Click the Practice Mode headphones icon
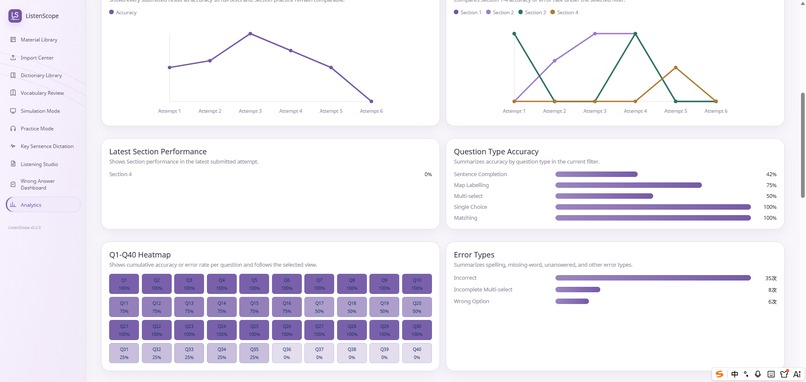This screenshot has width=806, height=382. [x=13, y=129]
